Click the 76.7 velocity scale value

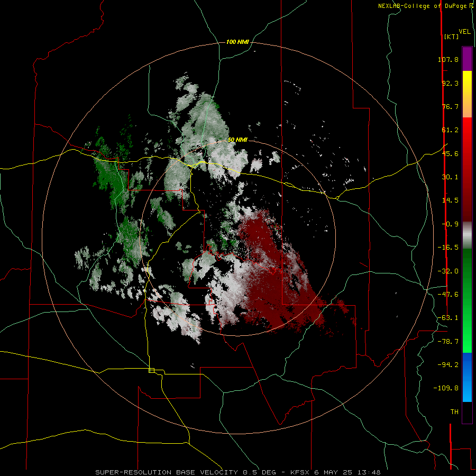(450, 106)
